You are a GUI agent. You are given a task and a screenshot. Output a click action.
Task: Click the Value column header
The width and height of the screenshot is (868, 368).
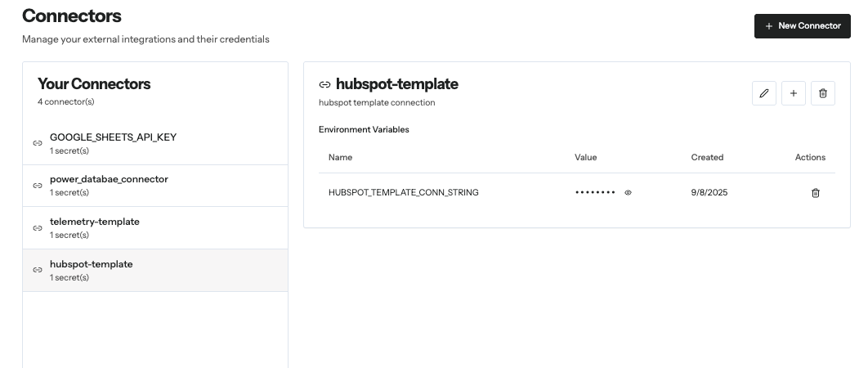point(586,157)
